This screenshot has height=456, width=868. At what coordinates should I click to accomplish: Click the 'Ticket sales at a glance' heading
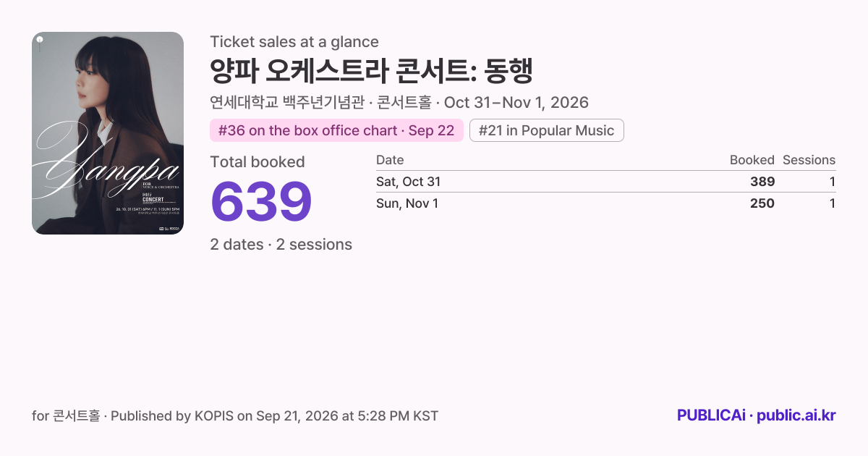pos(294,42)
